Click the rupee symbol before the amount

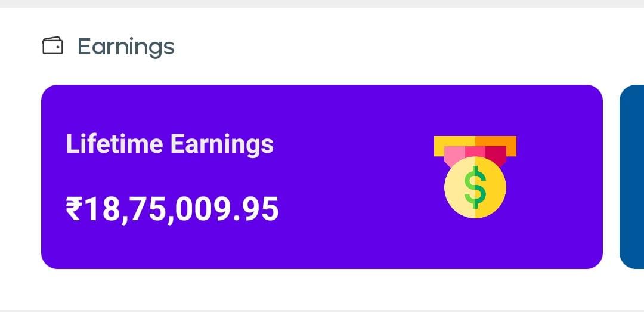[x=73, y=209]
